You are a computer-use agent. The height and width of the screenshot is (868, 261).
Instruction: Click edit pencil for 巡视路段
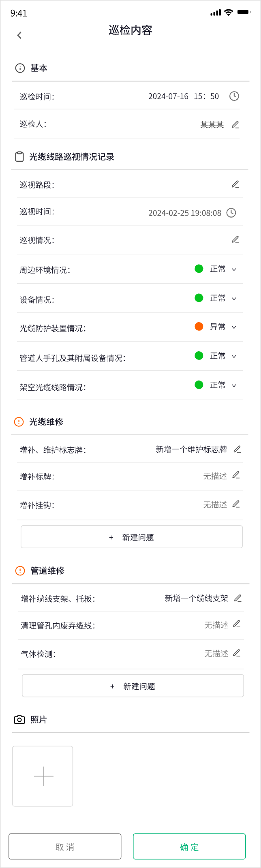pos(235,184)
